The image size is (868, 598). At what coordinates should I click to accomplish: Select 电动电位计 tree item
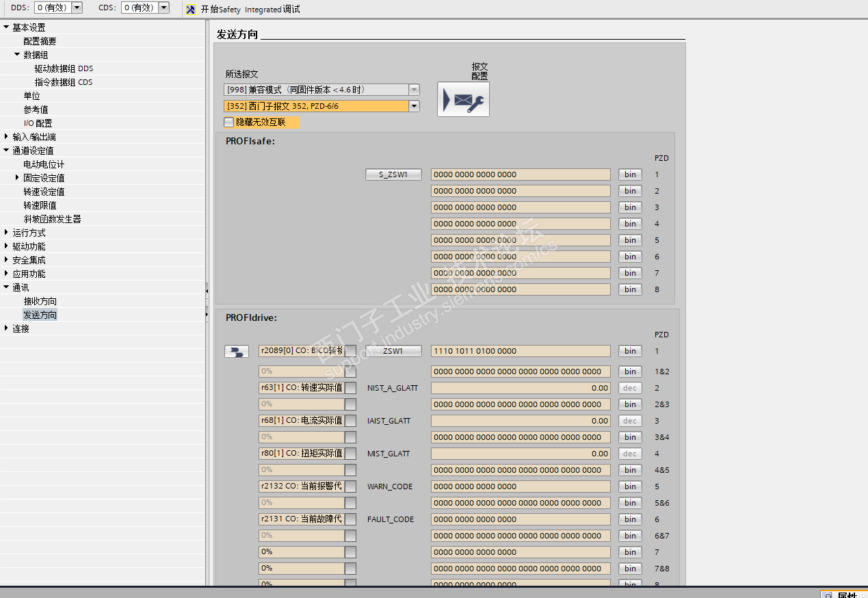(x=44, y=164)
